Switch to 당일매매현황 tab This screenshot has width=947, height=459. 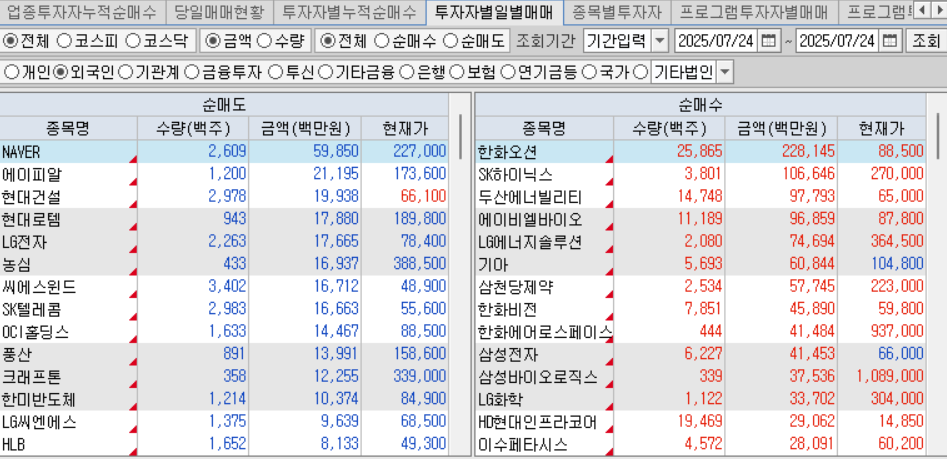click(219, 11)
